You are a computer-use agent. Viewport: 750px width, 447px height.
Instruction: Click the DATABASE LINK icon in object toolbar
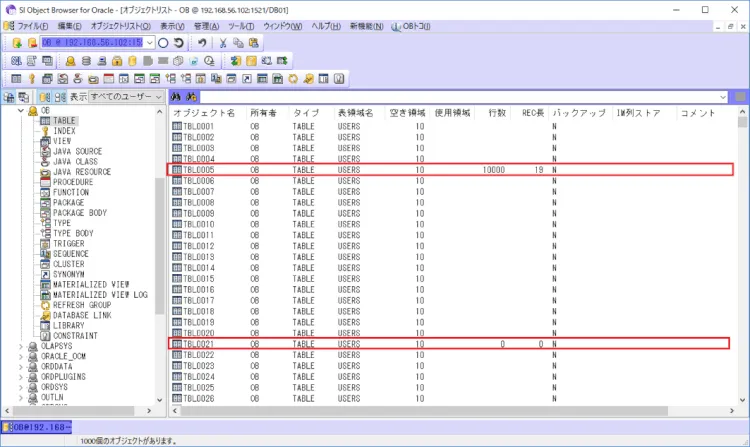coord(309,79)
